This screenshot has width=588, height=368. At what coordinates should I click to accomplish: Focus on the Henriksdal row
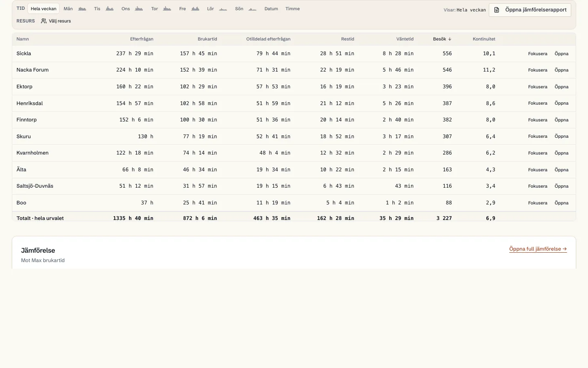tap(538, 103)
